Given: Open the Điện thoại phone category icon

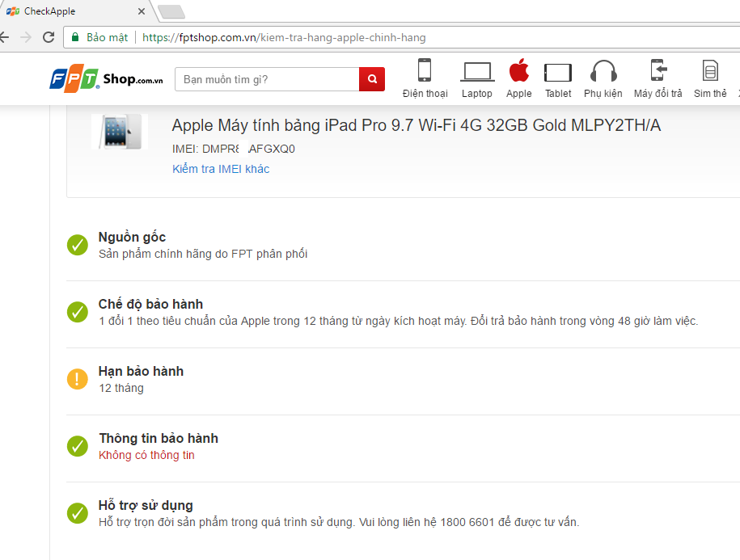Looking at the screenshot, I should click(x=425, y=70).
